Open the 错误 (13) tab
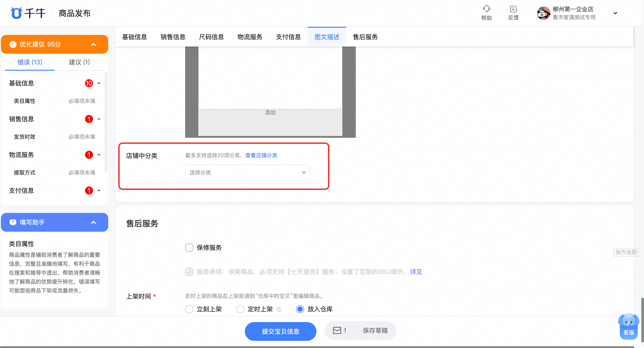The height and width of the screenshot is (348, 644). (30, 62)
